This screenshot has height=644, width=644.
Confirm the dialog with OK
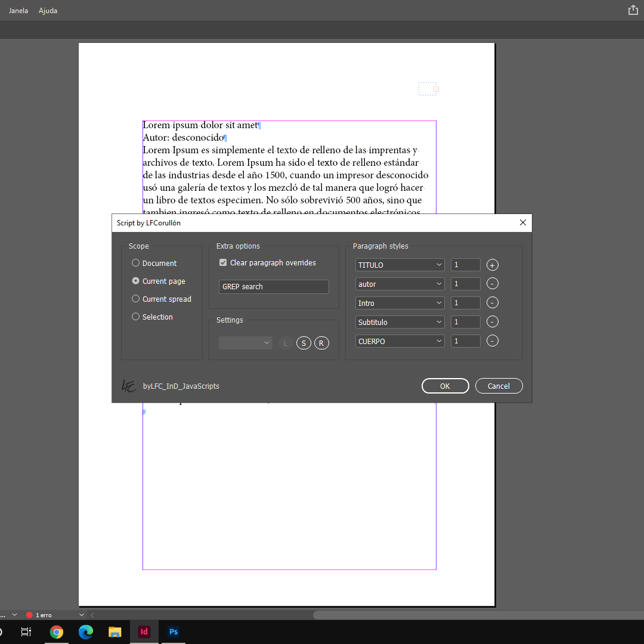[x=445, y=386]
